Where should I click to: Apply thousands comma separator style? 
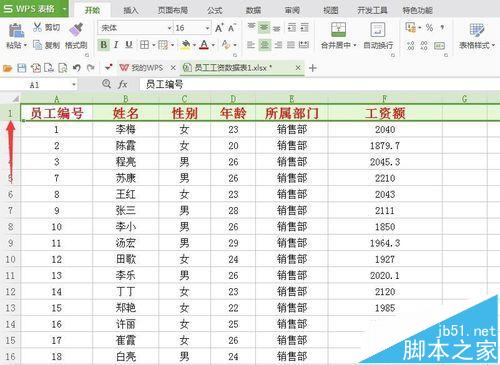click(442, 27)
